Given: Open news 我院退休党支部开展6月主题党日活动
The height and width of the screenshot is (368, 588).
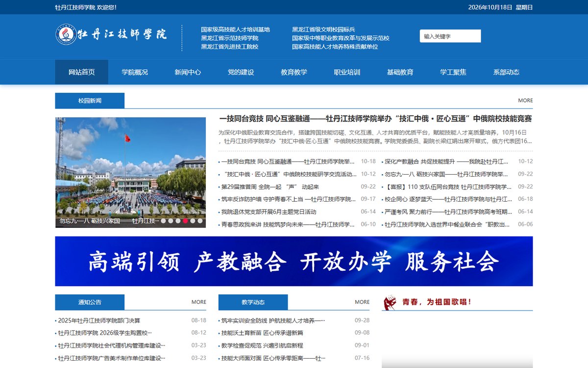Looking at the screenshot, I should click(x=269, y=212).
